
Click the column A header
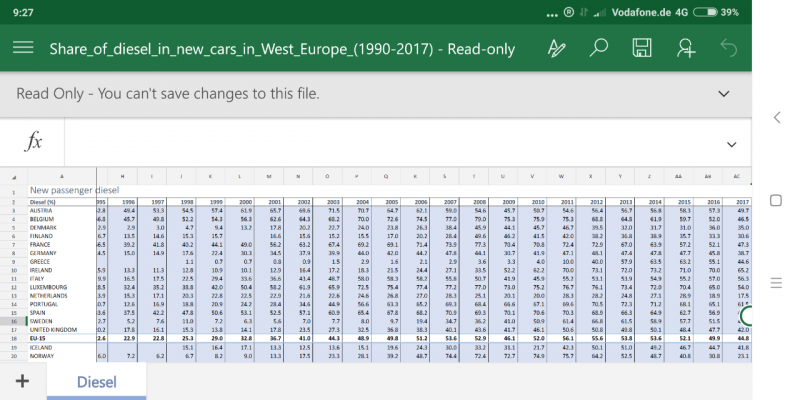click(x=60, y=177)
